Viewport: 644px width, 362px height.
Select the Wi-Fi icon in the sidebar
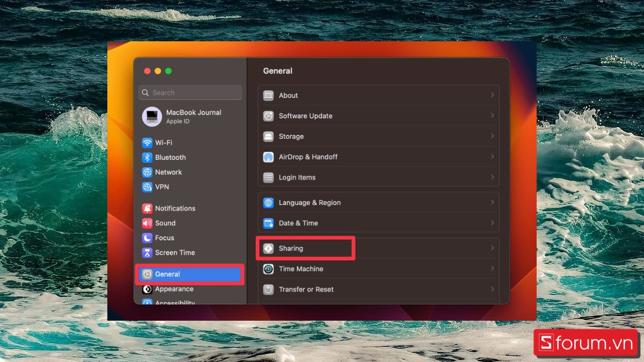147,143
